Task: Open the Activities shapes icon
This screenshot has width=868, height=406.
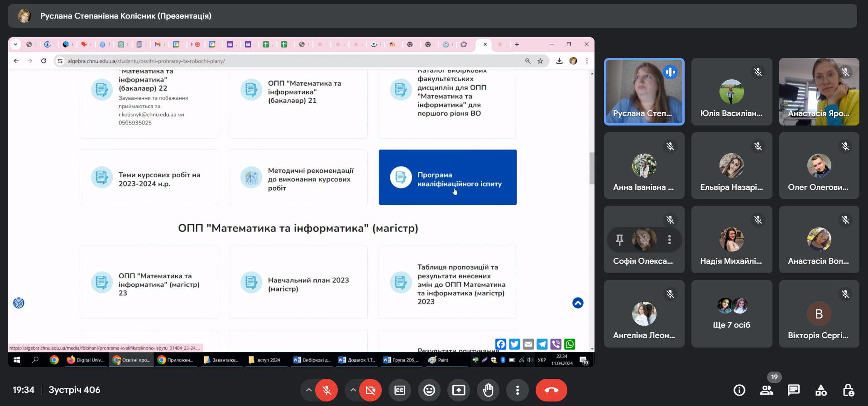Action: [x=821, y=390]
